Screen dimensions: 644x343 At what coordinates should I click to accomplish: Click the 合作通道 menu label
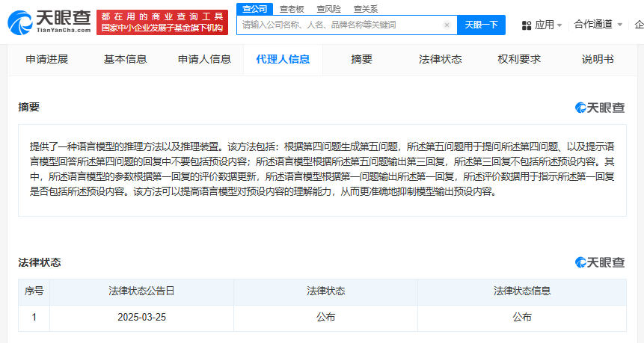click(593, 25)
